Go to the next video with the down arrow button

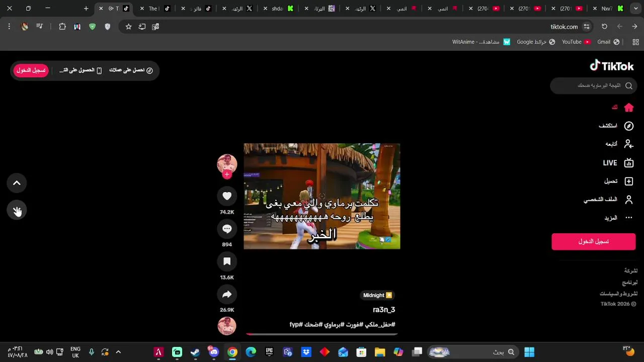tap(17, 211)
